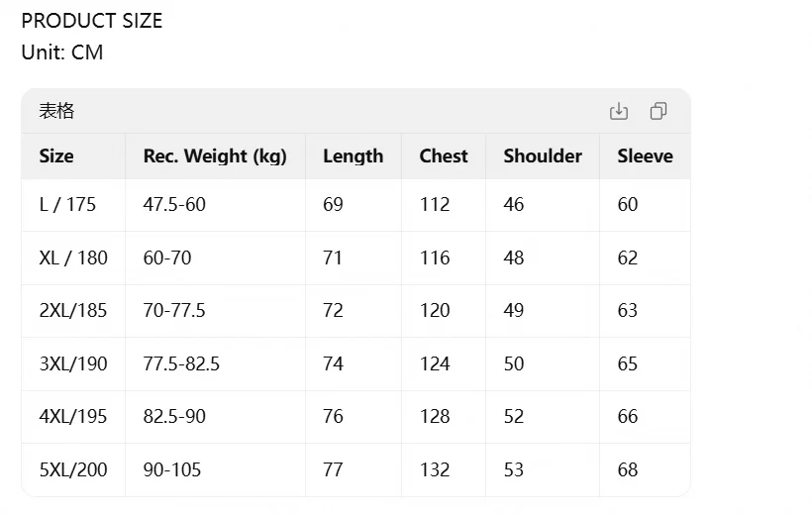The image size is (812, 515).
Task: Click the XL / 180 size cell
Action: tap(73, 257)
